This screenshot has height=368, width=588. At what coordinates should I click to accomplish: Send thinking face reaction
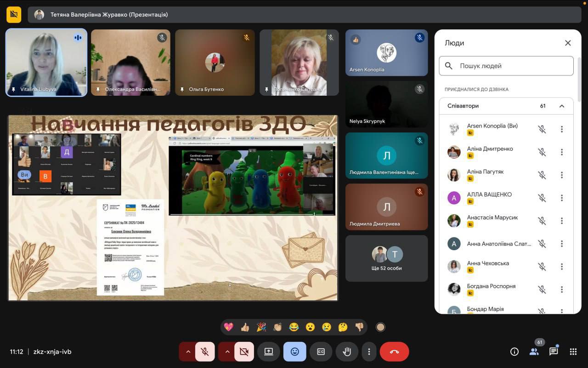click(x=343, y=327)
